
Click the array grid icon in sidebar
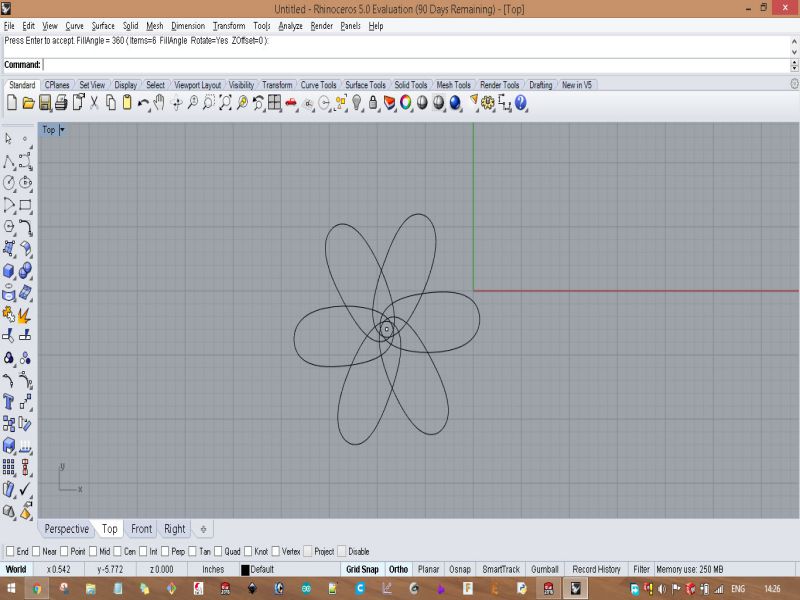click(x=9, y=467)
